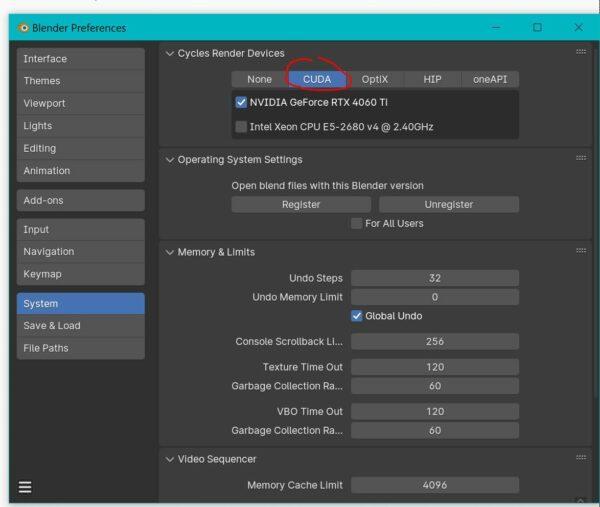The width and height of the screenshot is (600, 507).
Task: Click 'Open blend files with this Blender version' text
Action: pos(328,186)
